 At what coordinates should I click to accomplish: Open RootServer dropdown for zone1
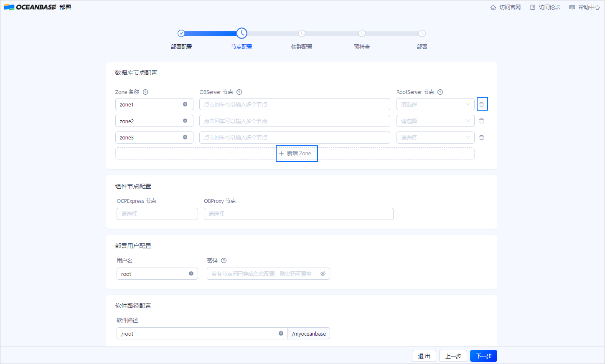pos(435,104)
